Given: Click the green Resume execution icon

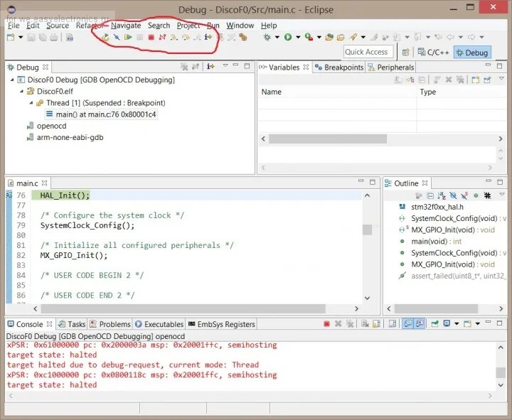Looking at the screenshot, I should 128,37.
